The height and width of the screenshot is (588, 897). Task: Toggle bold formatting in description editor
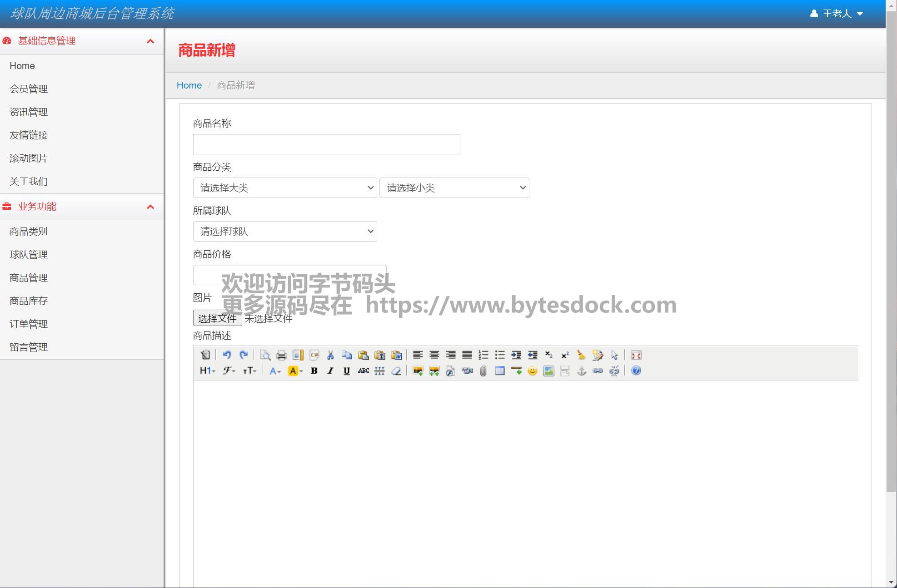(314, 371)
